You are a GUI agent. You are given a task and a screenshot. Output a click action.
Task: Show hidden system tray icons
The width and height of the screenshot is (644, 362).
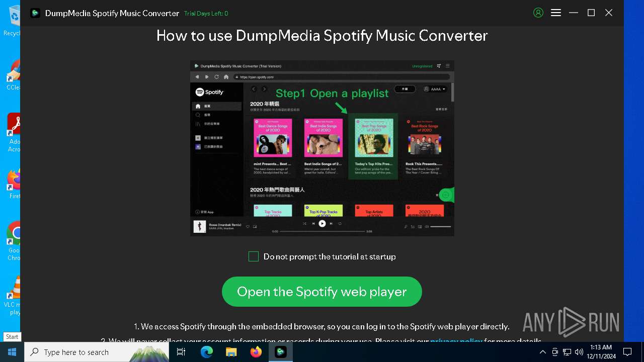(543, 352)
